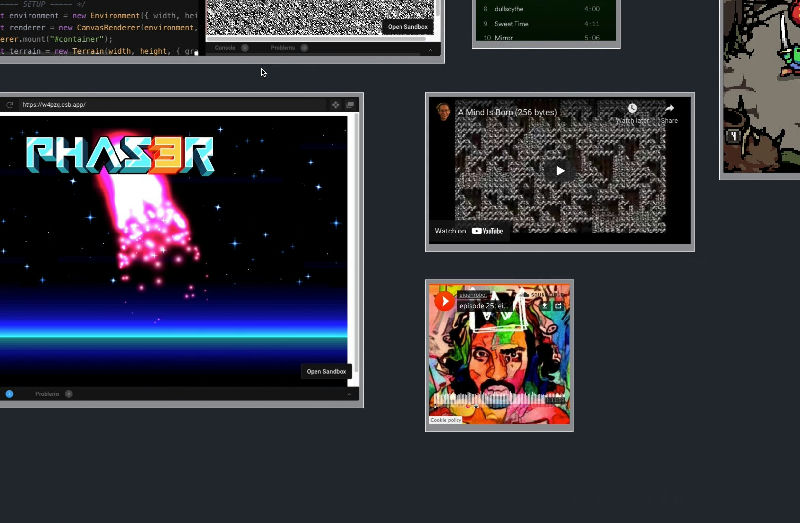Click the renderer.mount code line
The height and width of the screenshot is (523, 800).
tap(56, 39)
